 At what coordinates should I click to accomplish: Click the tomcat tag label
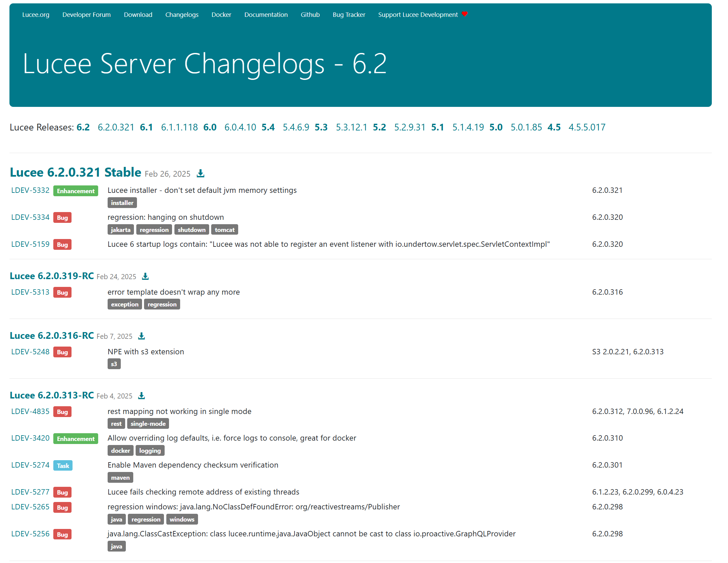(x=225, y=230)
